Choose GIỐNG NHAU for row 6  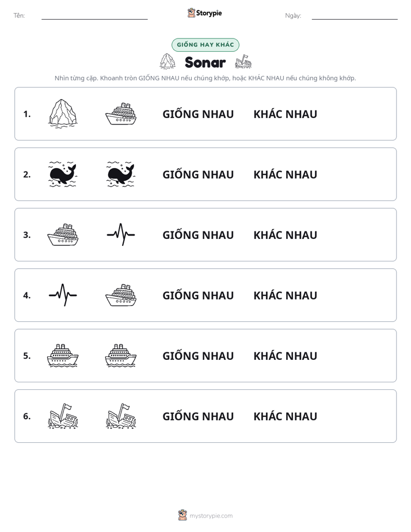[x=198, y=416]
